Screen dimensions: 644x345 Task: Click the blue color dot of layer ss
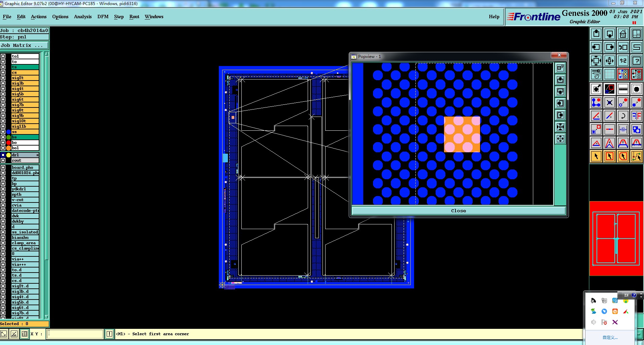9,132
